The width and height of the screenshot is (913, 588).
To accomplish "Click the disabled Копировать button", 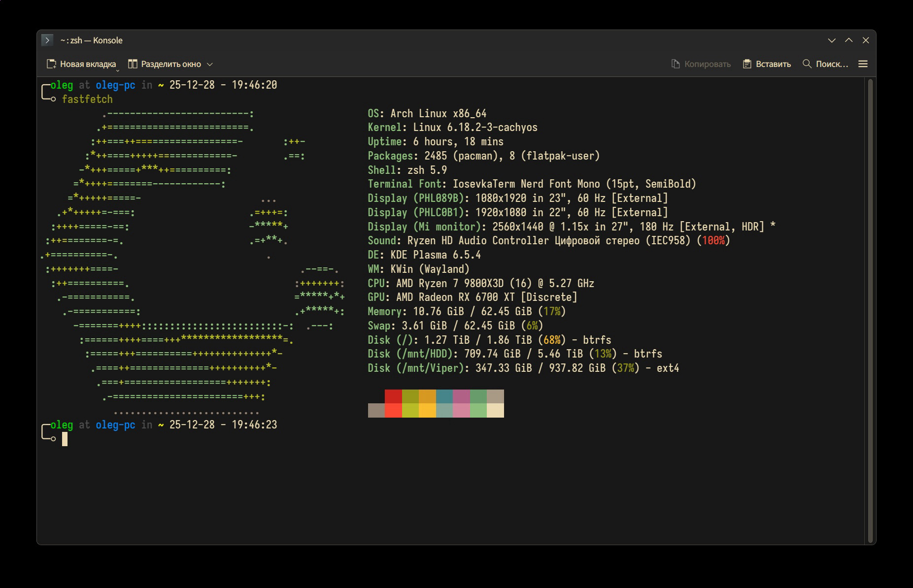I will point(701,64).
